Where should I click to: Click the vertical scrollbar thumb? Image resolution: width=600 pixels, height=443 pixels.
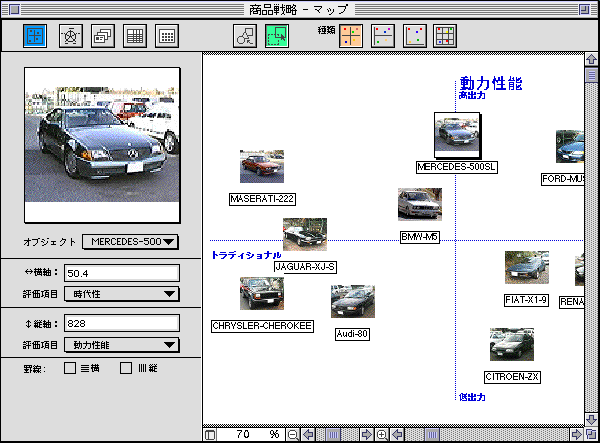click(592, 75)
